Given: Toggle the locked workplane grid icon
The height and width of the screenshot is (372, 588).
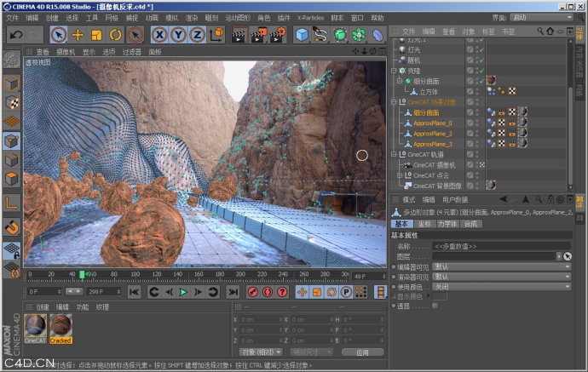Looking at the screenshot, I should 12,250.
